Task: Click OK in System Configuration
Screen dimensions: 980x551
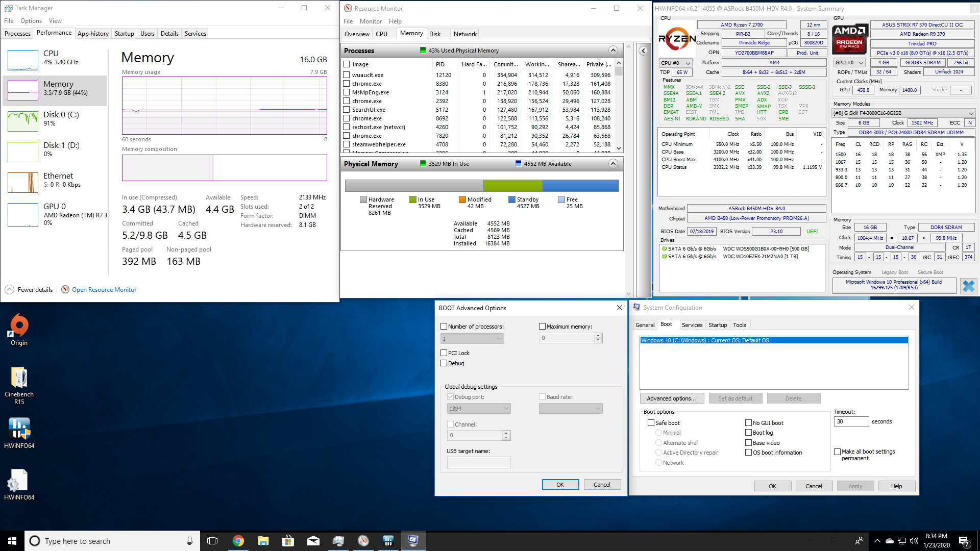Action: click(772, 486)
